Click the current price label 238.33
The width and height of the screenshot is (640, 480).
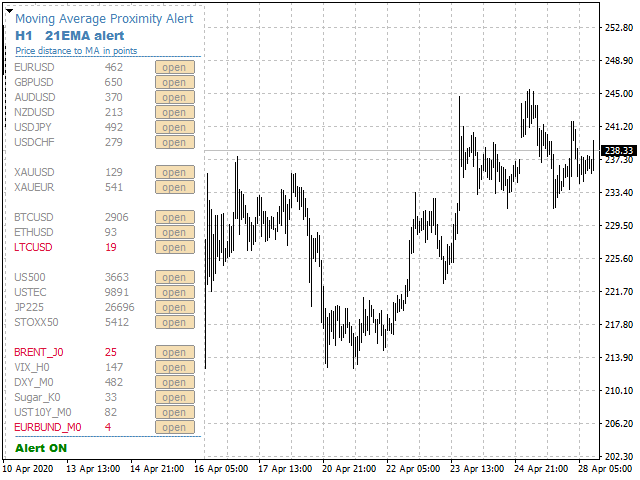[x=619, y=151]
